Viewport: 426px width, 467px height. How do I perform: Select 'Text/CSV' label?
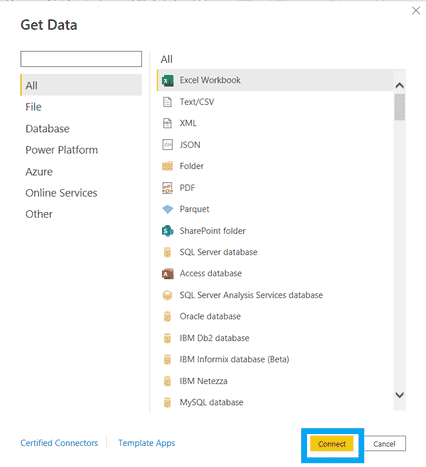coord(197,102)
